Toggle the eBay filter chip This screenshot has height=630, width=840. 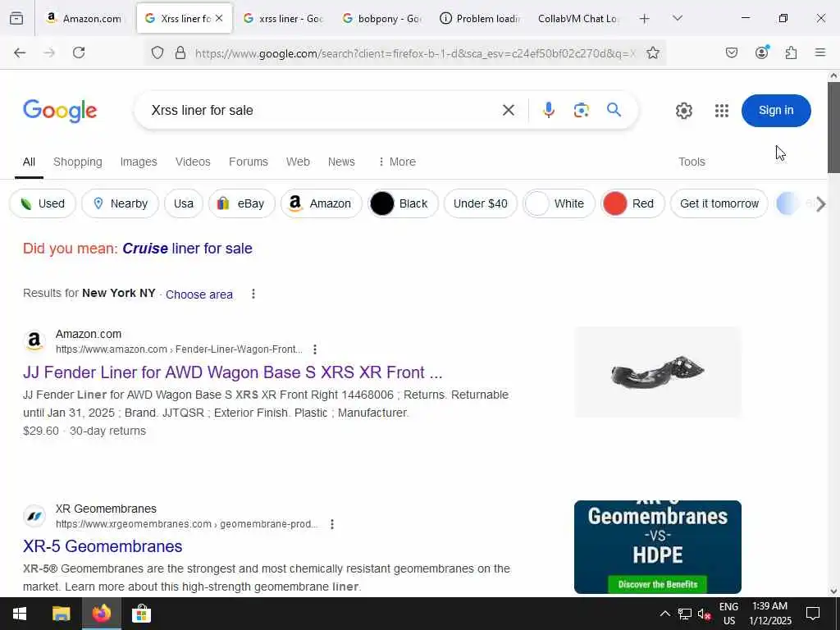(242, 203)
